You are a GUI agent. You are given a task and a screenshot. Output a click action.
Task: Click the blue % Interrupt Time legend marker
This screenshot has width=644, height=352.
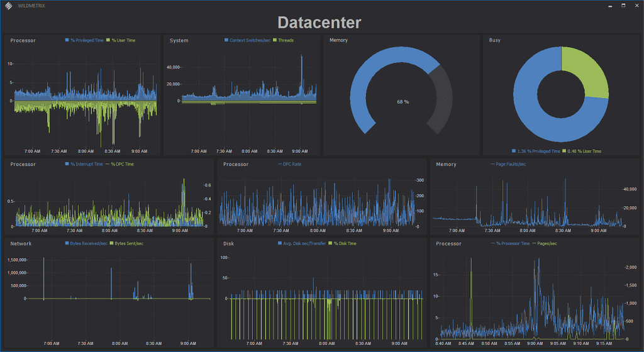click(67, 164)
